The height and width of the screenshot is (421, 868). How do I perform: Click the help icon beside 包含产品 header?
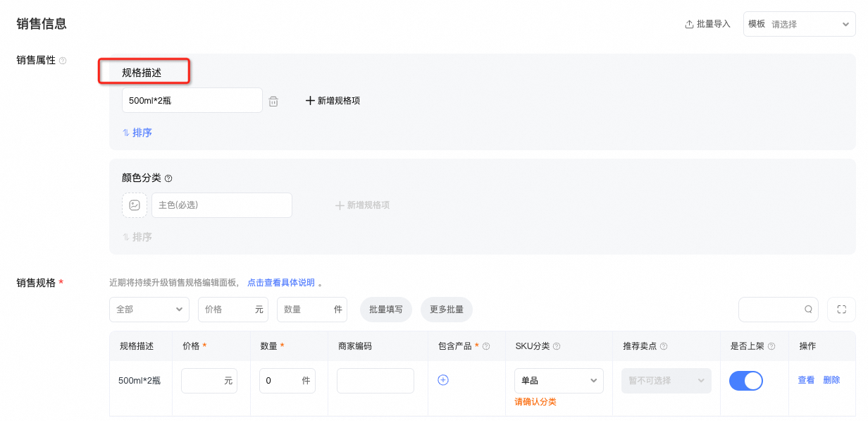tap(486, 346)
